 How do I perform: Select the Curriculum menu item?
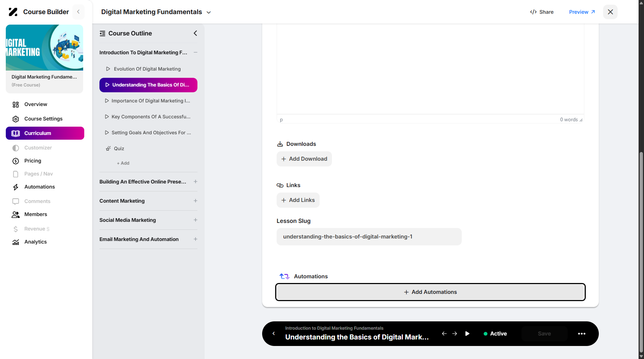point(45,133)
